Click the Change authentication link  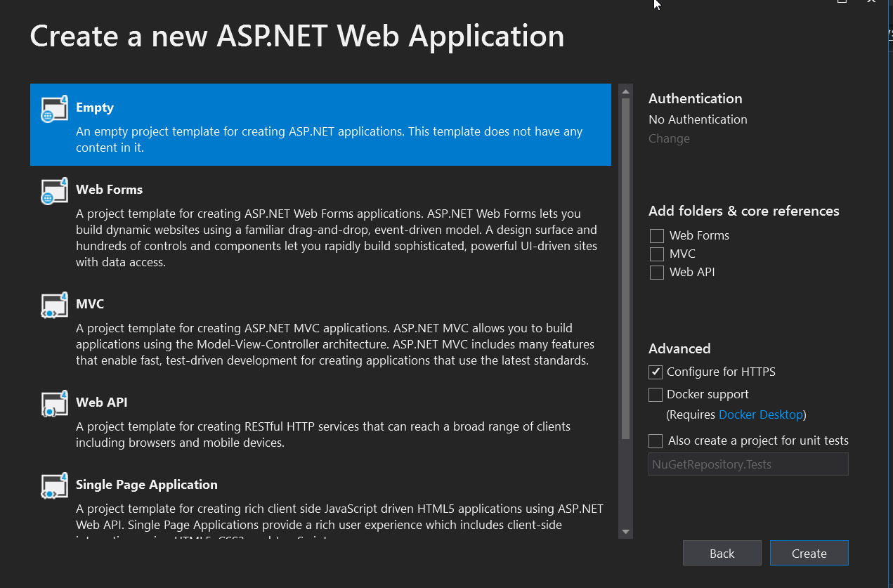[x=669, y=138]
